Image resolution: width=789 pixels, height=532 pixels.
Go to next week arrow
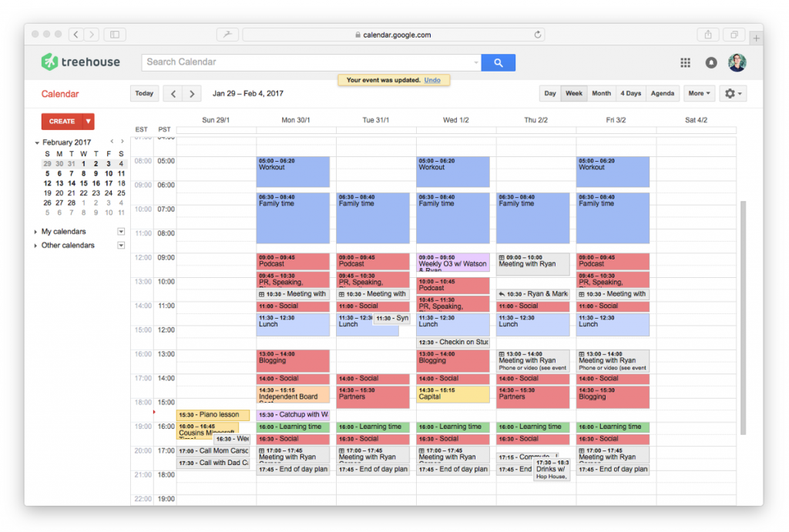[x=192, y=94]
